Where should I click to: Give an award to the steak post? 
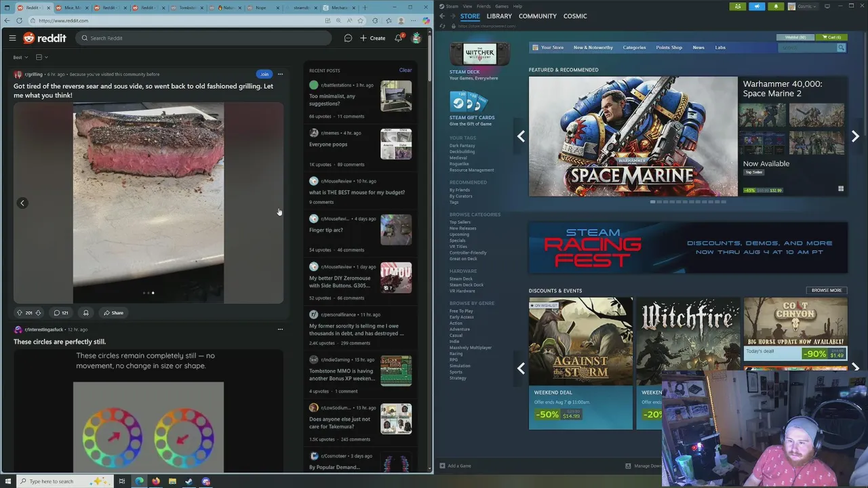pos(85,312)
